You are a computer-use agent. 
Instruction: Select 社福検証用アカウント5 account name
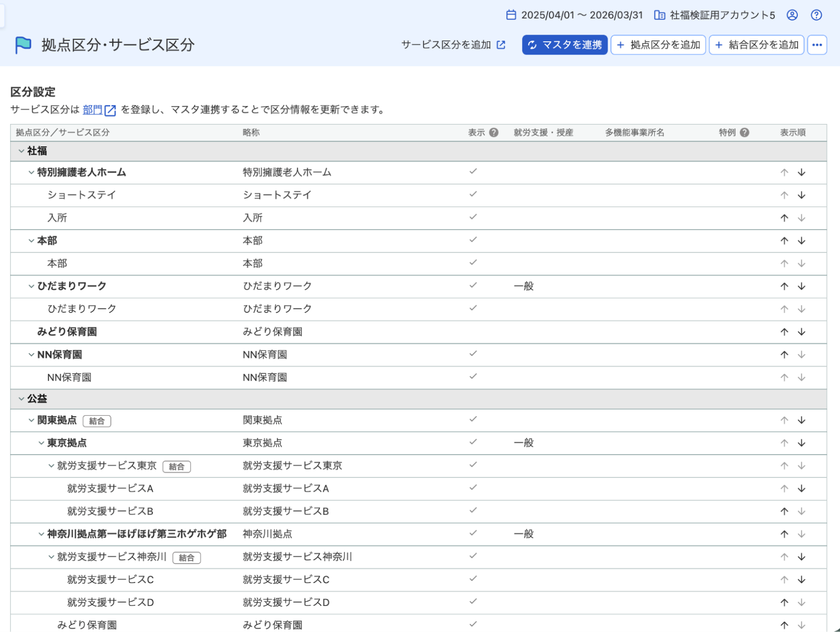[722, 15]
